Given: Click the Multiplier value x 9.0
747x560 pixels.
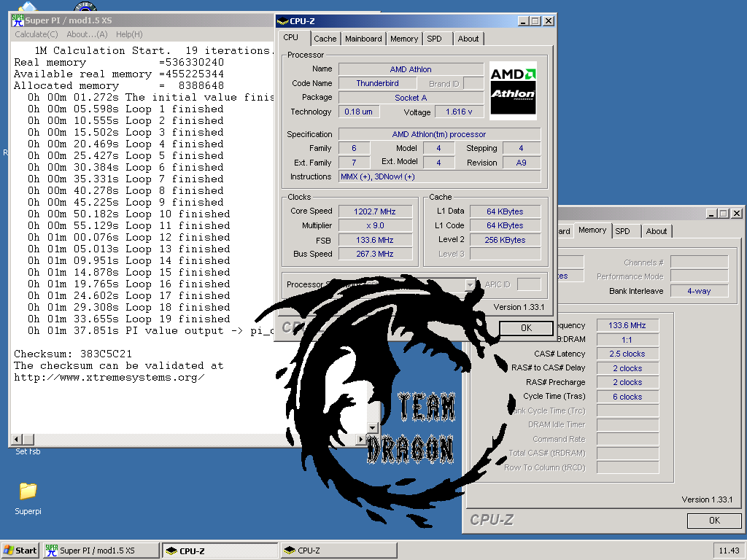Looking at the screenshot, I should pyautogui.click(x=375, y=225).
